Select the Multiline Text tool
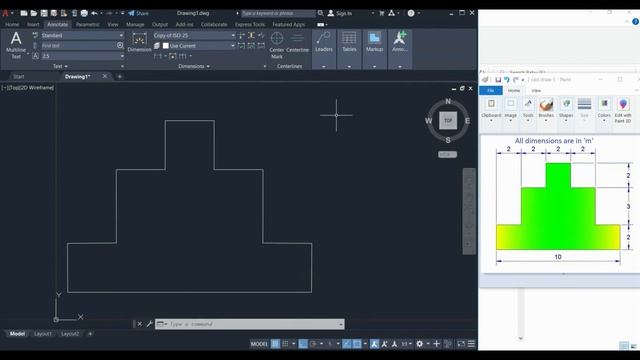This screenshot has width=640, height=360. coord(16,45)
